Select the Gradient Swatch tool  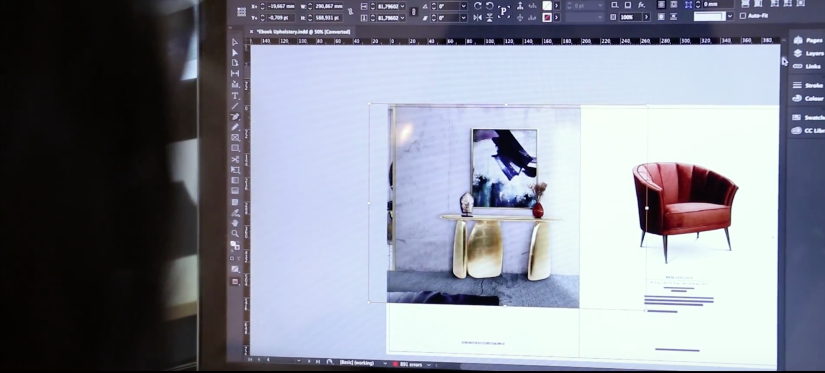point(235,181)
